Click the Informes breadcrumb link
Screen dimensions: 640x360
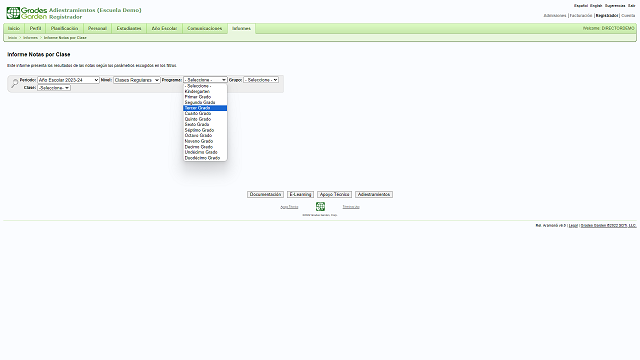(30, 38)
